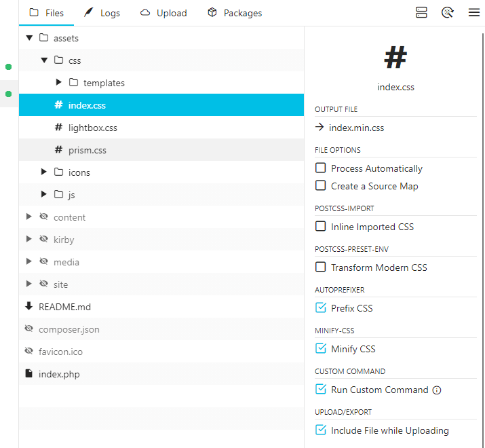Click the large hash file-type icon
485x448 pixels.
395,57
